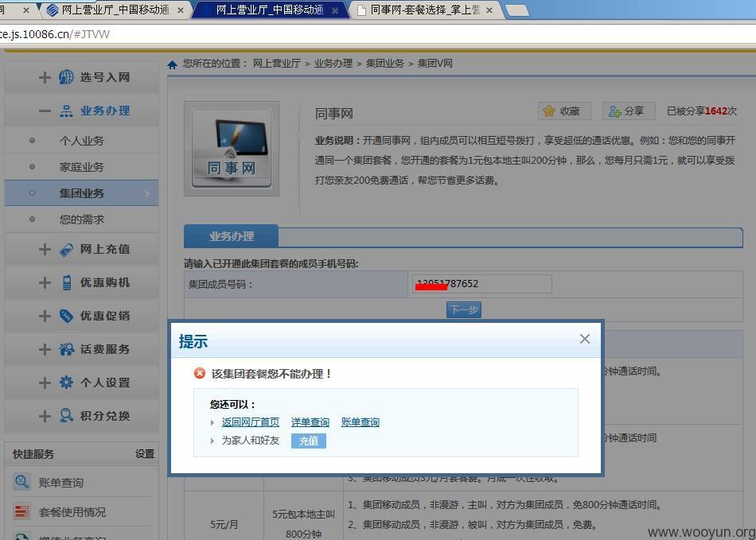The height and width of the screenshot is (540, 756).
Task: Expand the 网上充值 plus sign
Action: (x=45, y=250)
